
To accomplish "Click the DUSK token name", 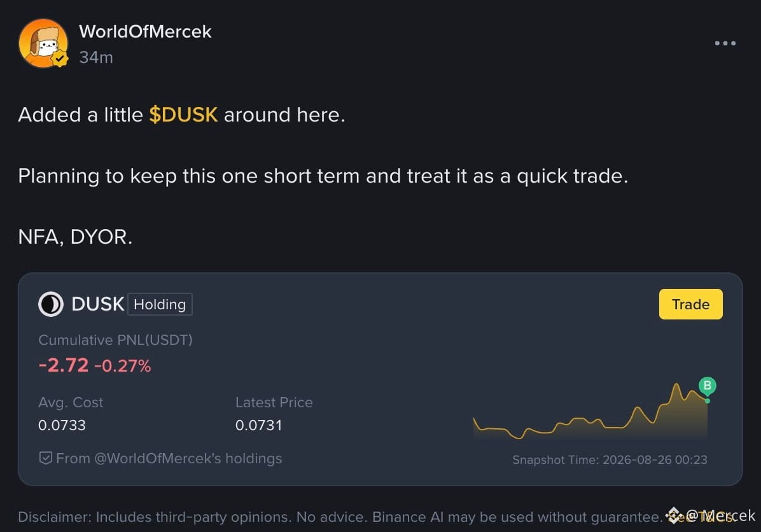I will pos(97,304).
